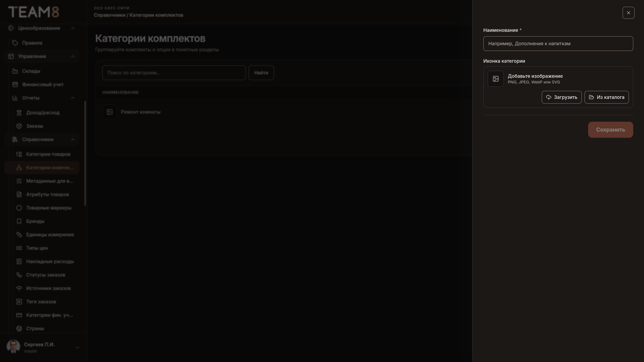
Task: Click the Теги заказов icon
Action: (x=19, y=302)
